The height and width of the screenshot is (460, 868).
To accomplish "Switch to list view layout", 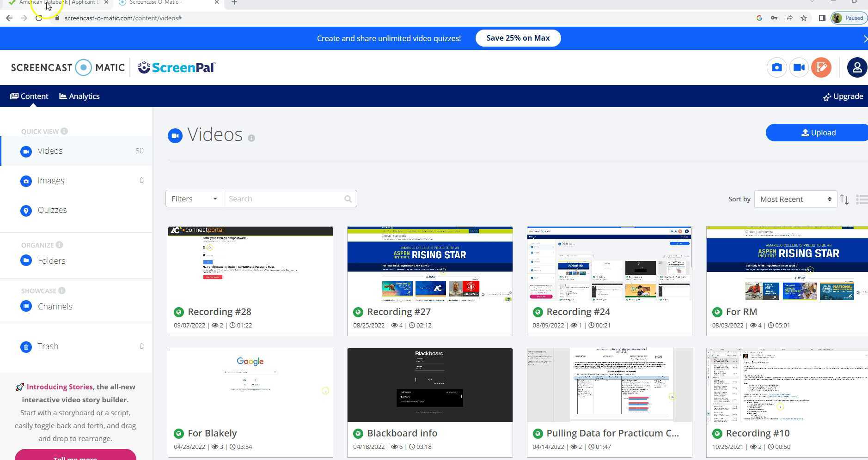I will [x=862, y=200].
